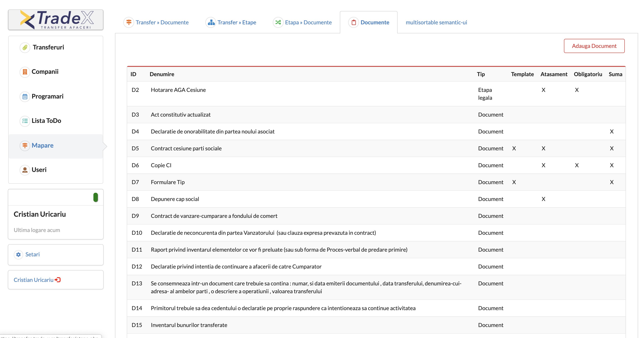
Task: Click the sitemap icon in Transfer » Etape tab
Action: (211, 23)
